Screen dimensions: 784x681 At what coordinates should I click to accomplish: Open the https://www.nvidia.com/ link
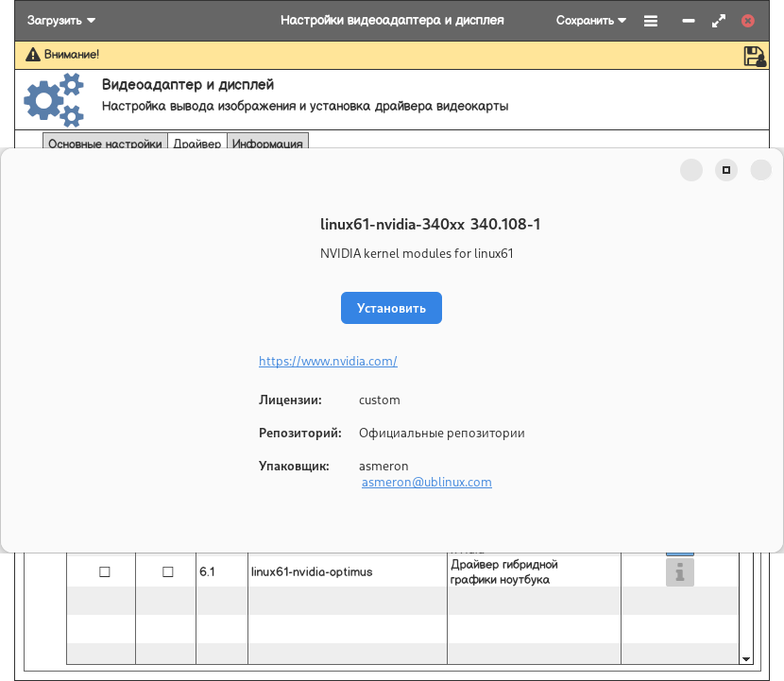tap(328, 361)
